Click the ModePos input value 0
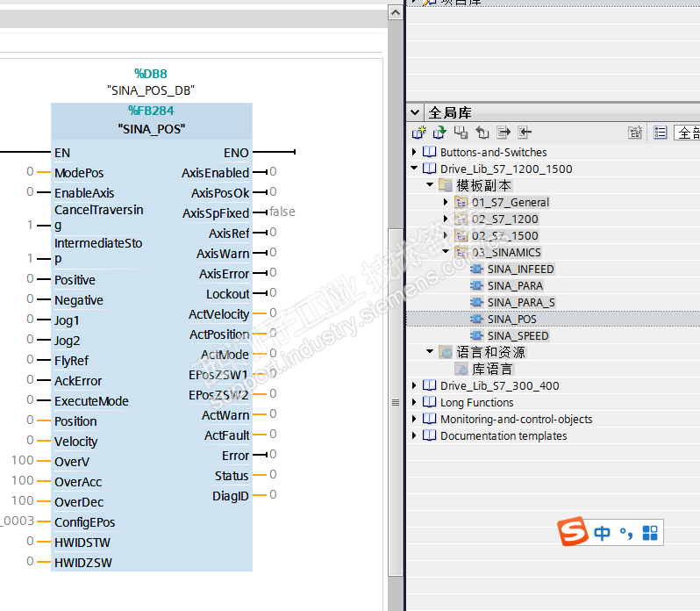This screenshot has width=700, height=611. point(30,171)
